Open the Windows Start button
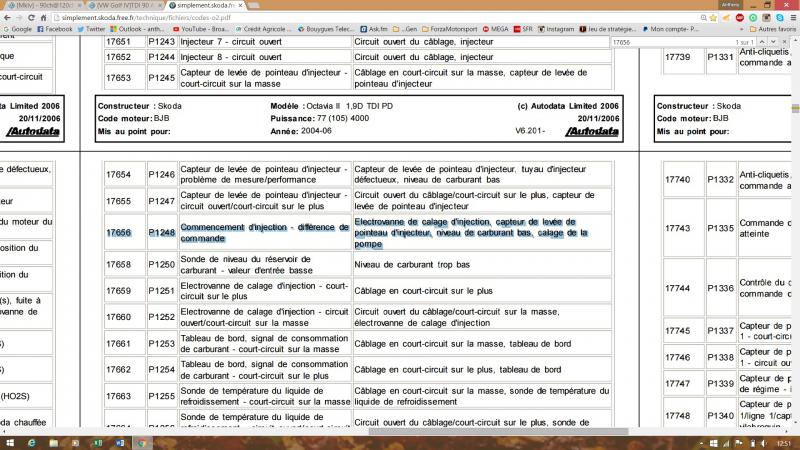The image size is (800, 450). coord(9,443)
